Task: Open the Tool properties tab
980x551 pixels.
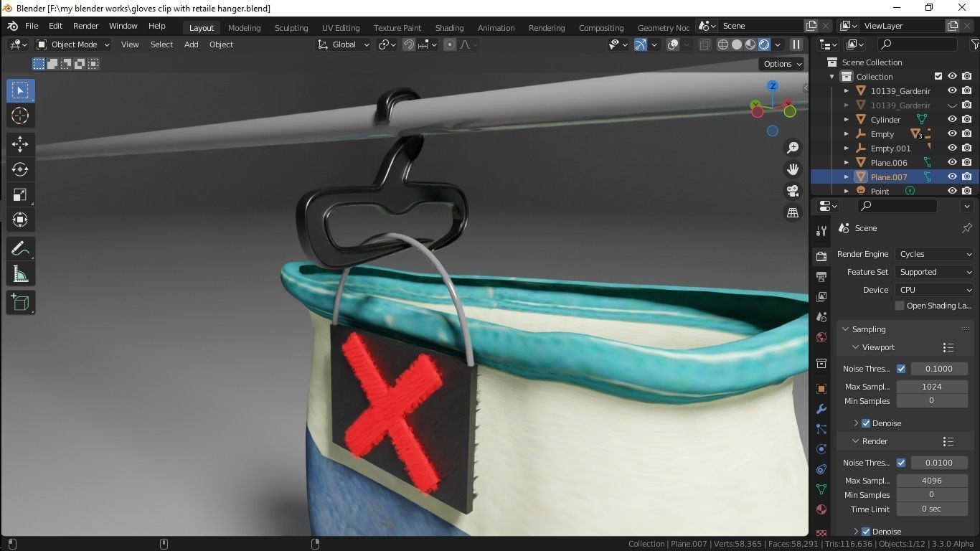Action: [821, 231]
